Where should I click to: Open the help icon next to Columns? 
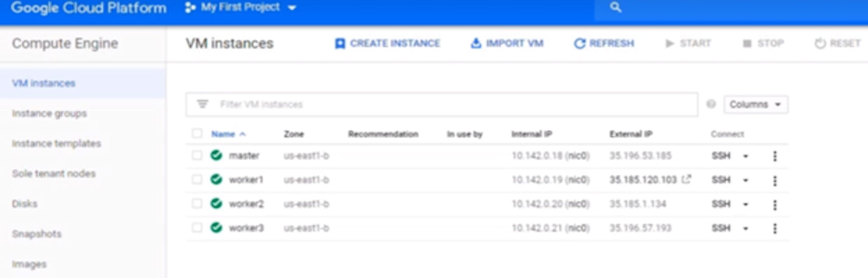pyautogui.click(x=711, y=104)
